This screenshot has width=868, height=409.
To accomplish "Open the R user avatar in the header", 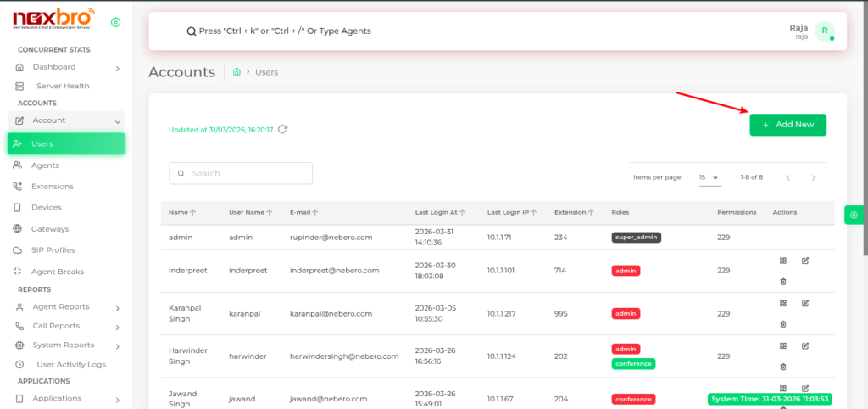I will click(x=824, y=31).
